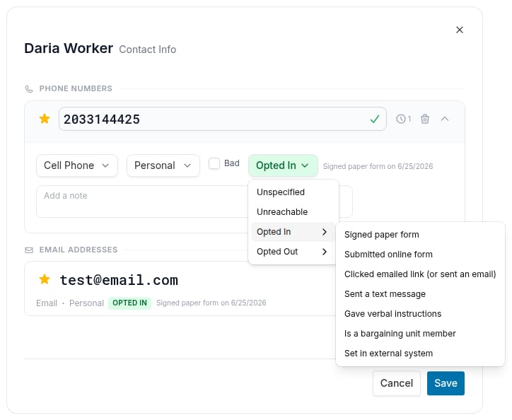Click the phone number input field
This screenshot has width=512, height=420.
222,119
